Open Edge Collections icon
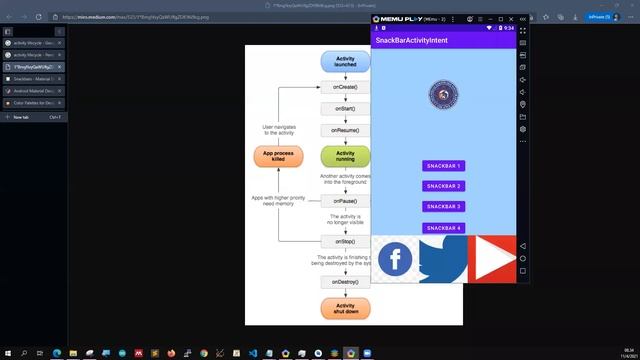 (560, 17)
